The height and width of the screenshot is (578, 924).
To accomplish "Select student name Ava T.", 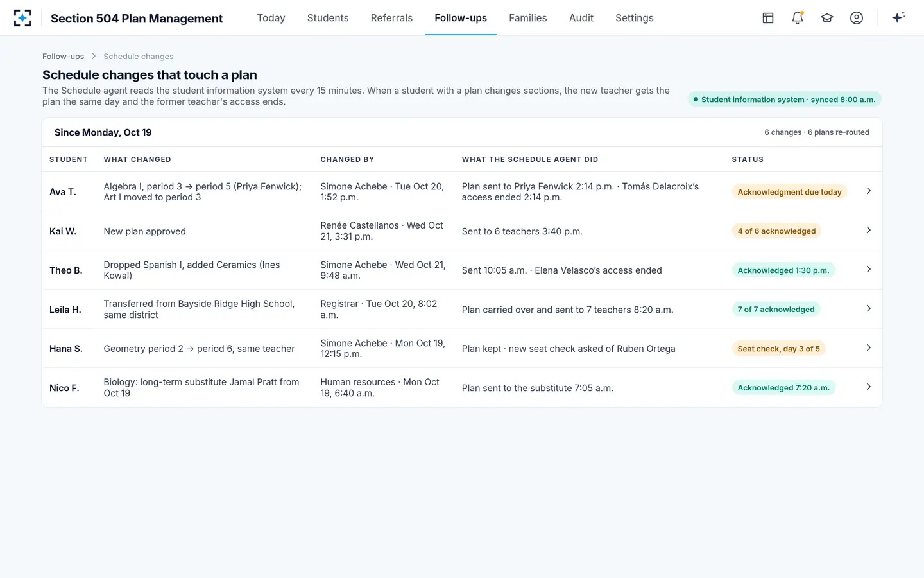I will pyautogui.click(x=63, y=192).
